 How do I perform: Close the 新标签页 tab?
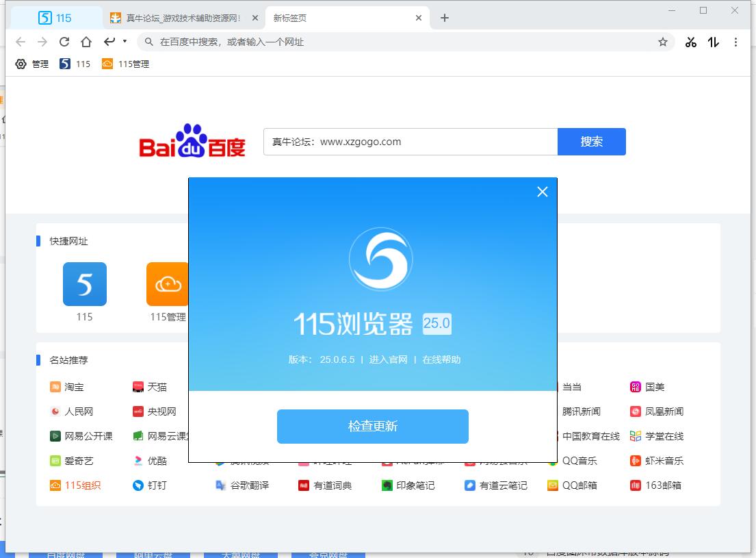pyautogui.click(x=419, y=18)
